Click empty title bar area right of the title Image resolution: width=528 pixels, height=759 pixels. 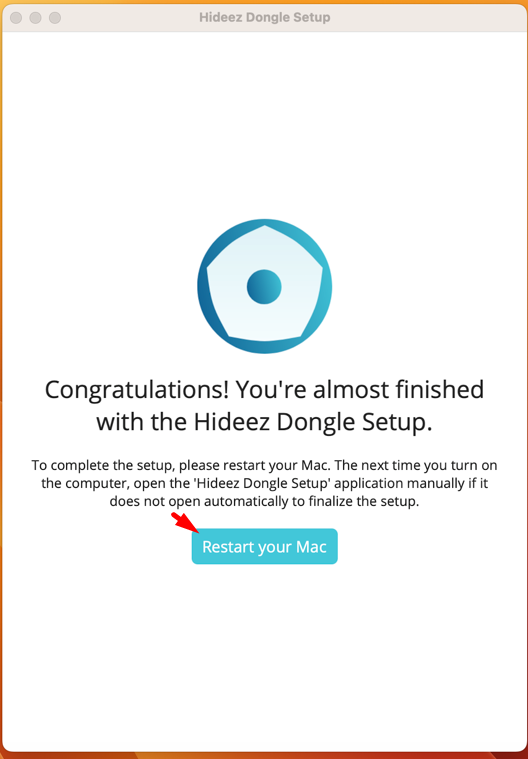coord(426,17)
